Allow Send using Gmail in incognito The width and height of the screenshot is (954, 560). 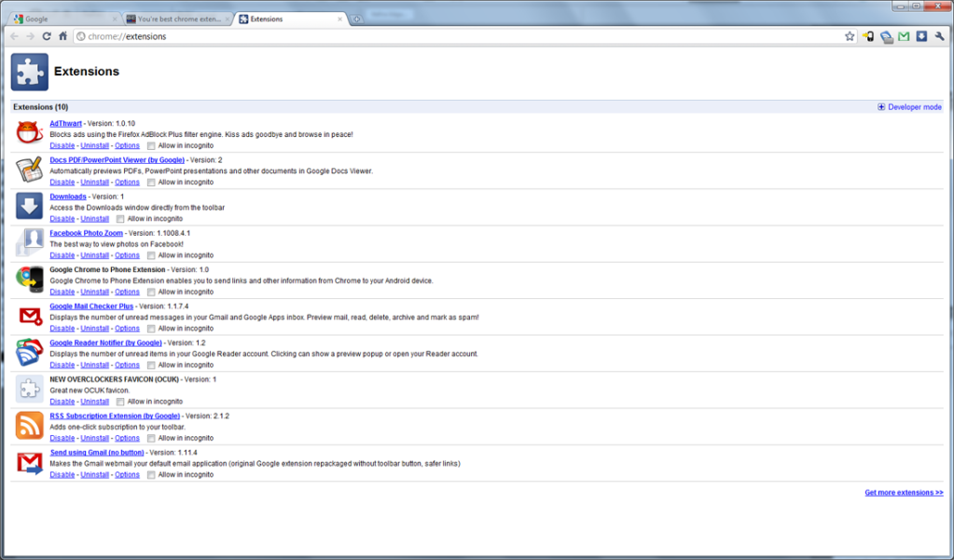tap(151, 475)
